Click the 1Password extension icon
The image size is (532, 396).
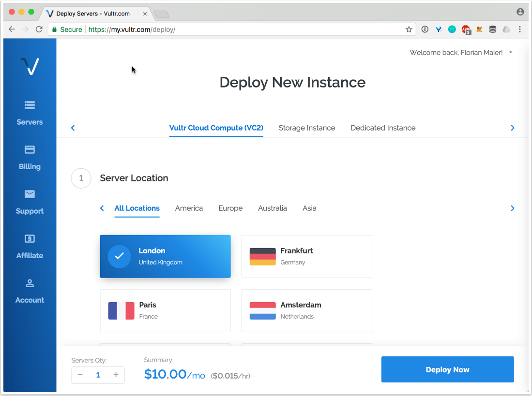coord(425,29)
